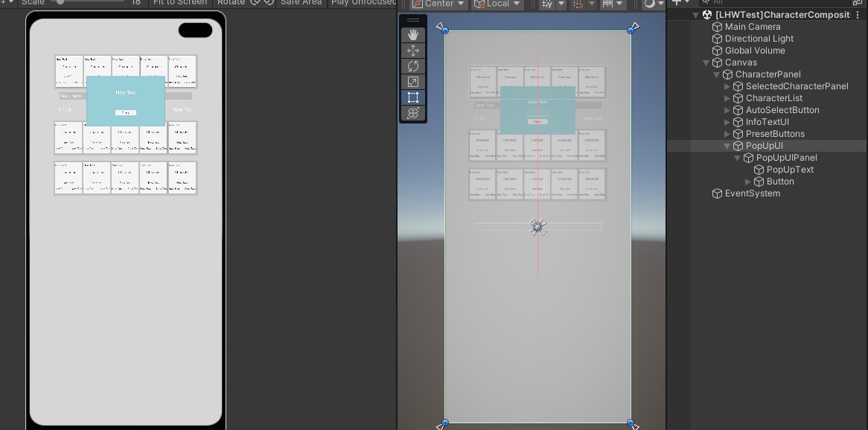The width and height of the screenshot is (868, 430).
Task: Click the Global Volume cube icon
Action: (x=717, y=51)
